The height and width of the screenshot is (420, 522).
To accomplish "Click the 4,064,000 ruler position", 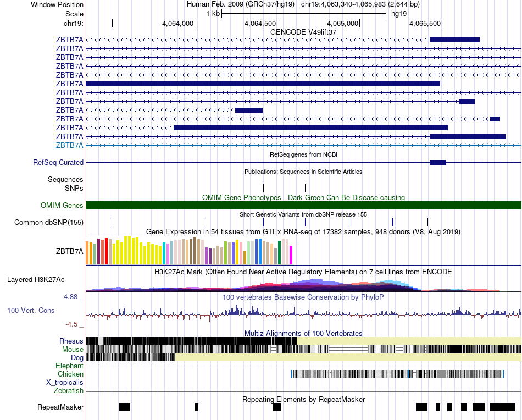I will (x=178, y=23).
